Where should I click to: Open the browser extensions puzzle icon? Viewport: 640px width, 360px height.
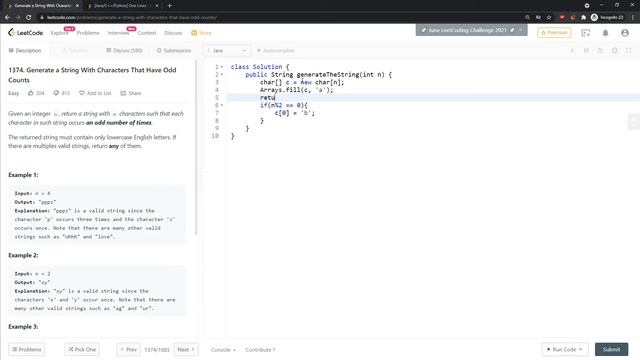[x=583, y=17]
